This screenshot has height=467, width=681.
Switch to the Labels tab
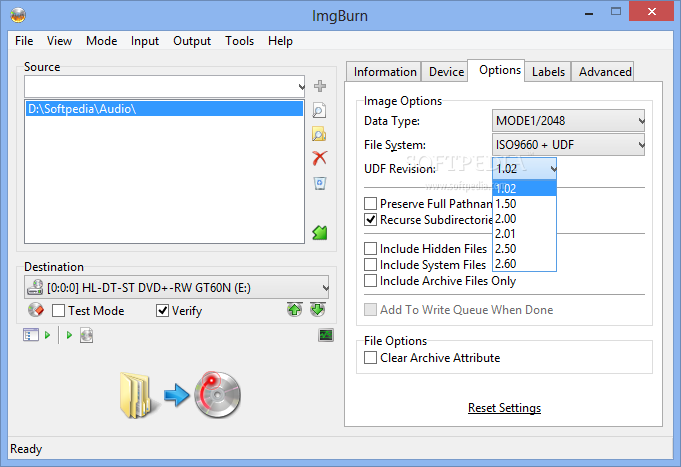click(548, 72)
